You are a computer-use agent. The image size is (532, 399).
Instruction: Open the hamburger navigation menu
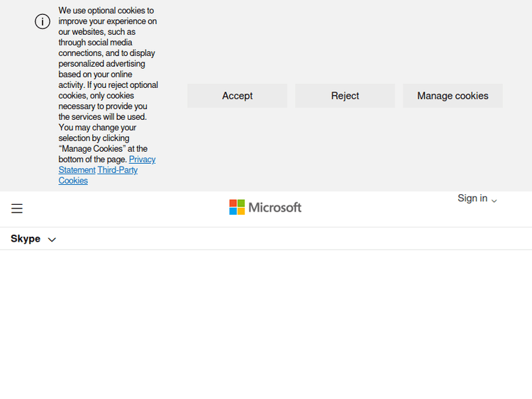pyautogui.click(x=17, y=208)
